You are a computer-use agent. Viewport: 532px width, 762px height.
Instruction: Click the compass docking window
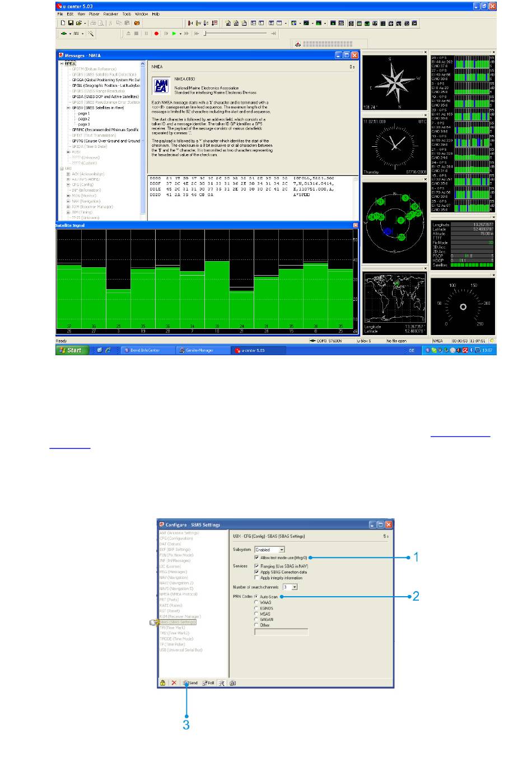[395, 83]
